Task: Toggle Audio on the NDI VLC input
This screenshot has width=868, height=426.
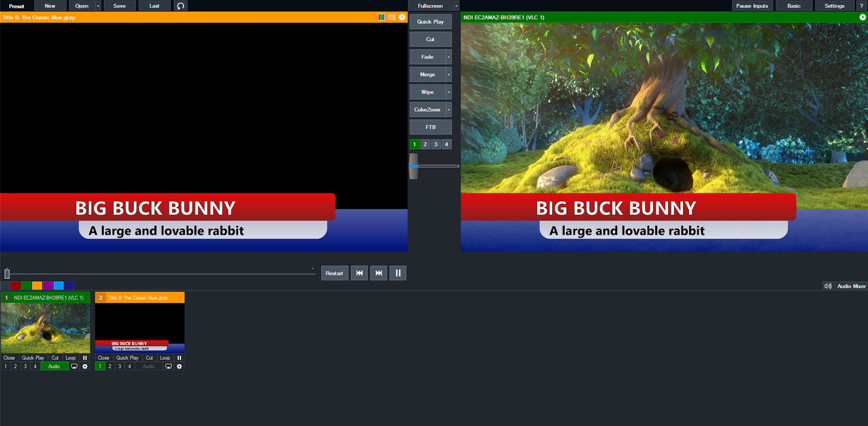Action: 54,366
